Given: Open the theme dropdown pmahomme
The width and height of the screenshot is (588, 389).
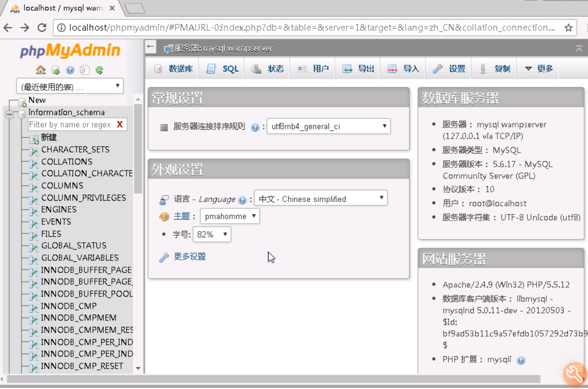Looking at the screenshot, I should pos(230,216).
